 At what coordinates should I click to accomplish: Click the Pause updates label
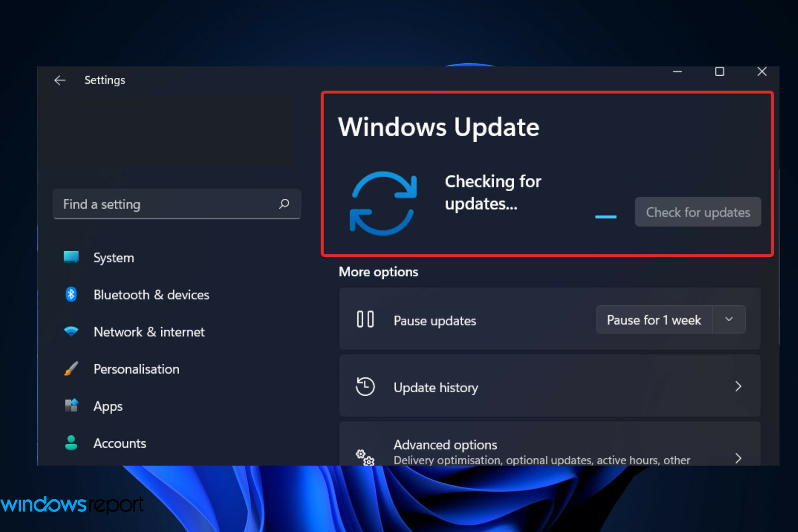point(435,320)
